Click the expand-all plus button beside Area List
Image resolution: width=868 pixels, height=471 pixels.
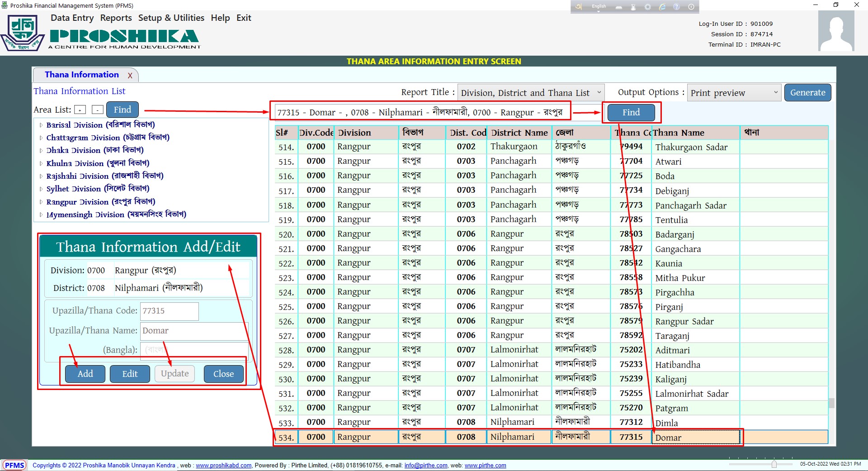tap(80, 109)
